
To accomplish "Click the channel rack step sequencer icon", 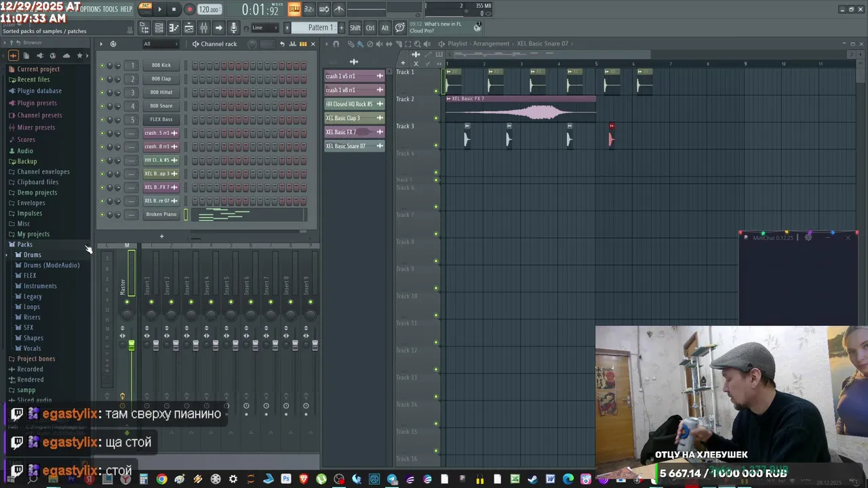I will [x=302, y=44].
